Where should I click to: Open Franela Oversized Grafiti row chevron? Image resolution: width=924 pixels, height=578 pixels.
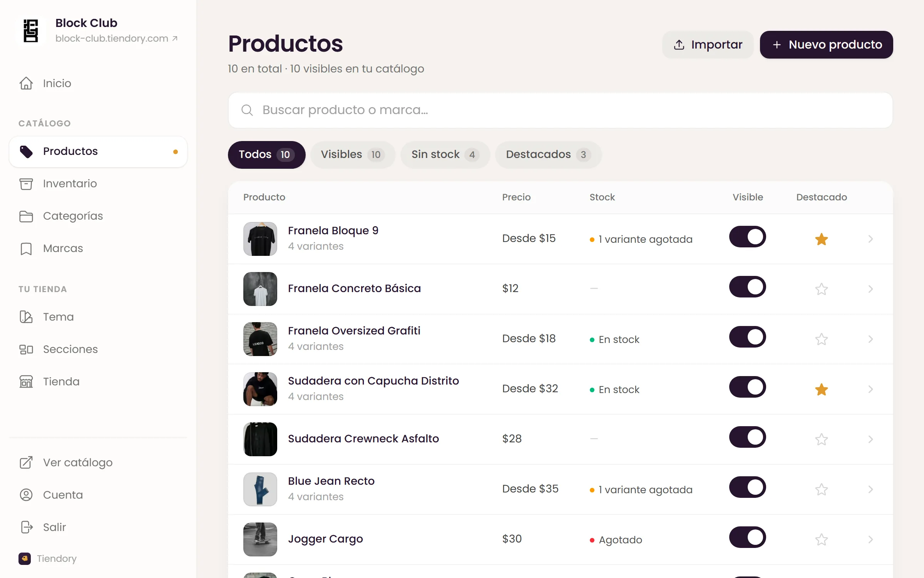point(870,339)
